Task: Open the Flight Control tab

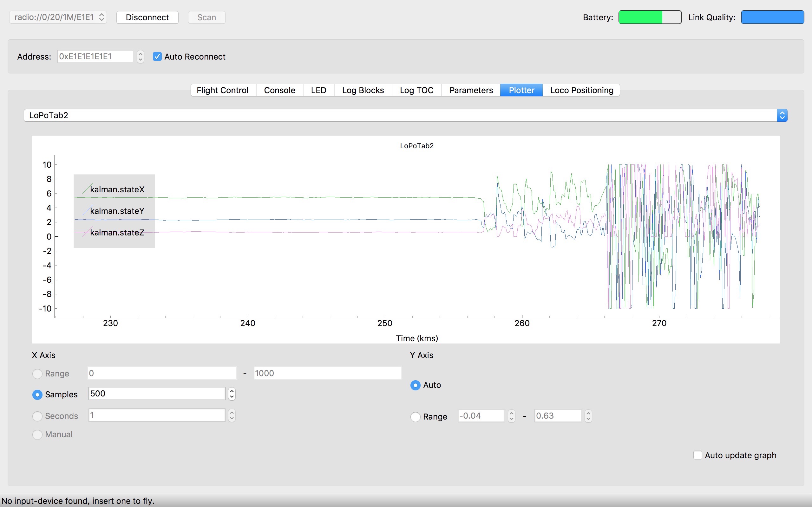Action: tap(222, 90)
